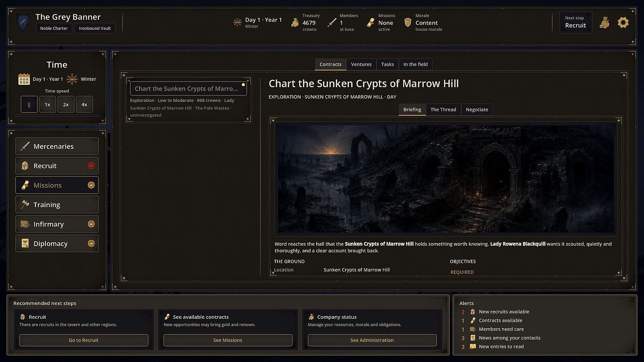Set time speed to 1x
Image resolution: width=644 pixels, height=362 pixels.
tap(48, 104)
